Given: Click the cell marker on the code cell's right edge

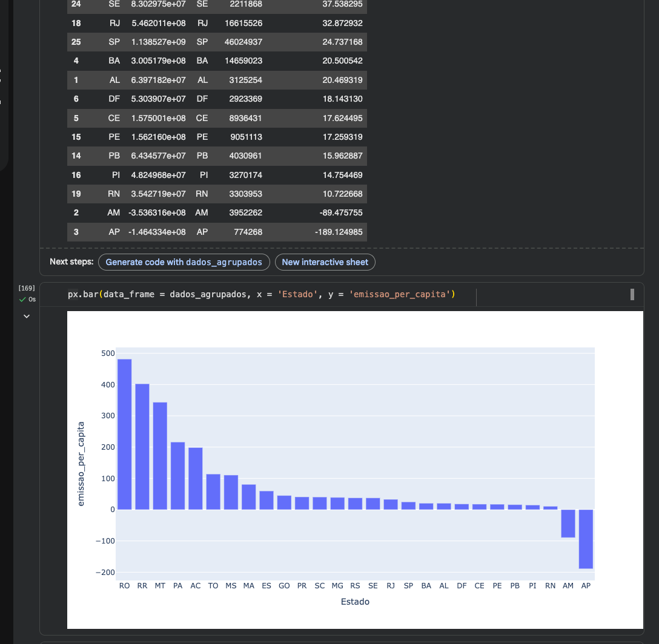Looking at the screenshot, I should pyautogui.click(x=632, y=295).
